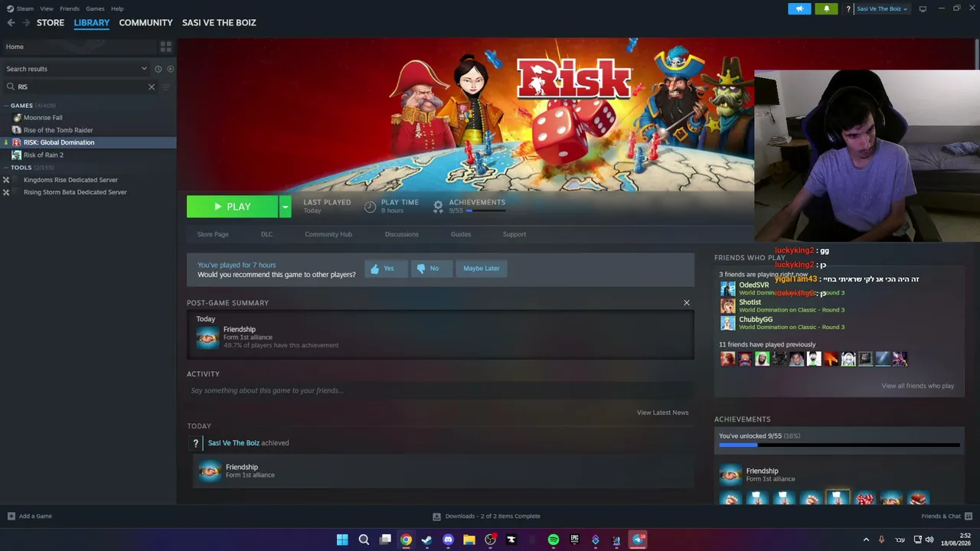
Task: Go forward with the right arrow navigation icon
Action: pyautogui.click(x=26, y=23)
